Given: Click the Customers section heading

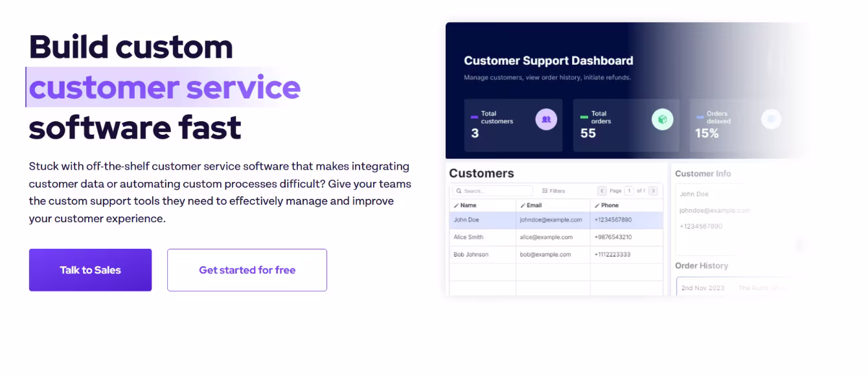Looking at the screenshot, I should click(x=481, y=173).
